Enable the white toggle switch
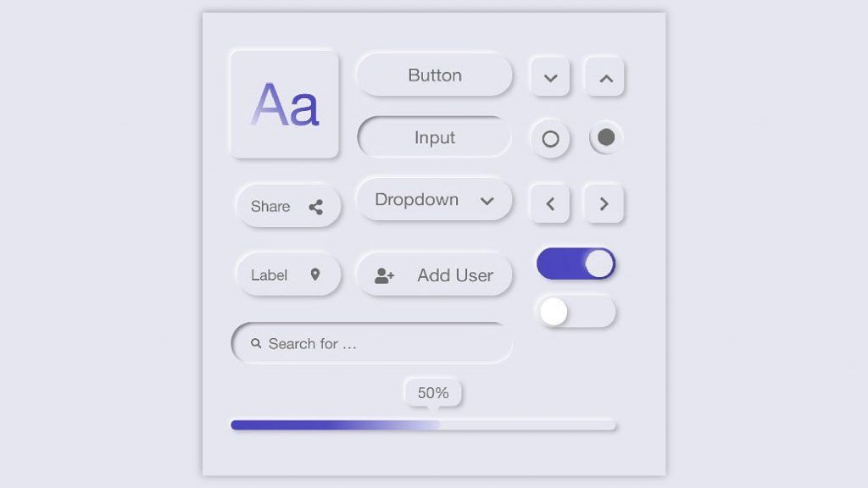868x488 pixels. [x=576, y=312]
